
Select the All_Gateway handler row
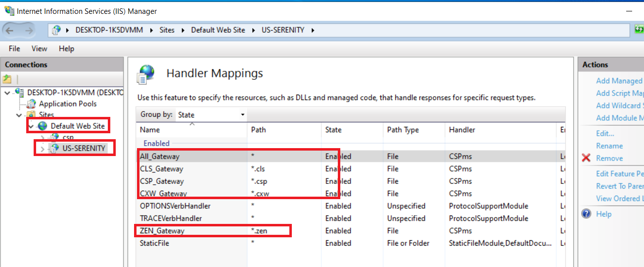[351, 156]
